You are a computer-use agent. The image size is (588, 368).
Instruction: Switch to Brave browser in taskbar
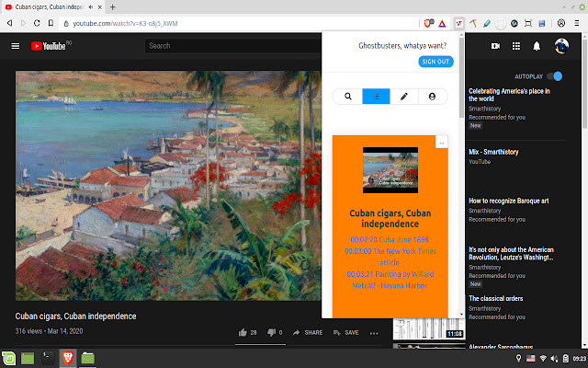[68, 358]
